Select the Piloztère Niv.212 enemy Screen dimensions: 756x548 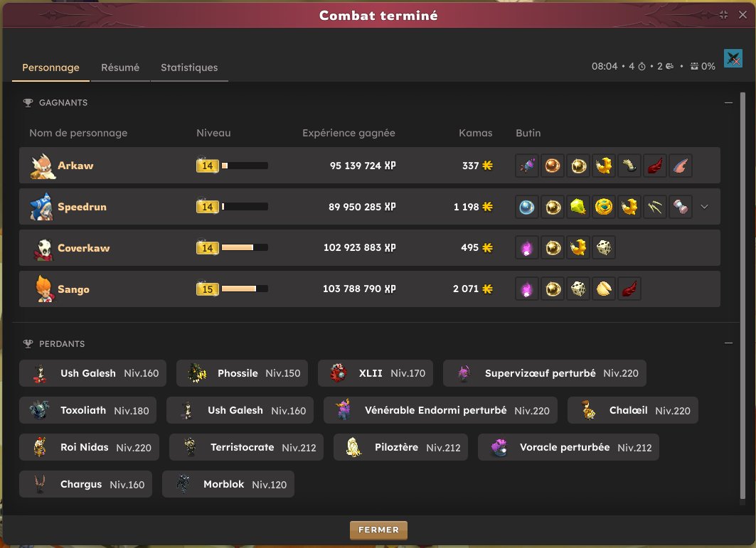(x=400, y=447)
